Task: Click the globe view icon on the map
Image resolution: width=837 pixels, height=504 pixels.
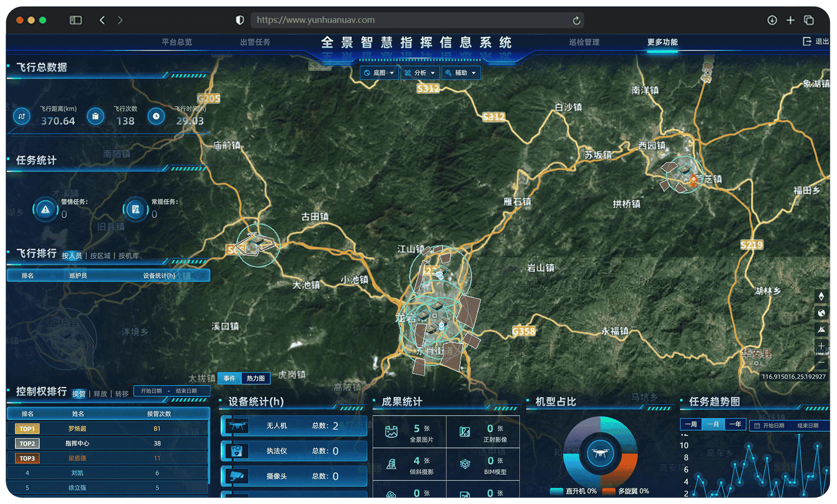Action: 821,313
